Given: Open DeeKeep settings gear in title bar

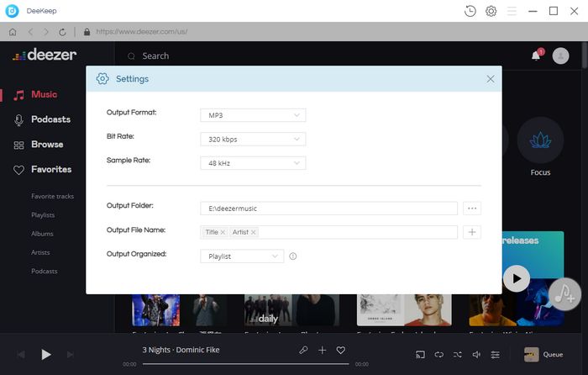Looking at the screenshot, I should (x=491, y=11).
